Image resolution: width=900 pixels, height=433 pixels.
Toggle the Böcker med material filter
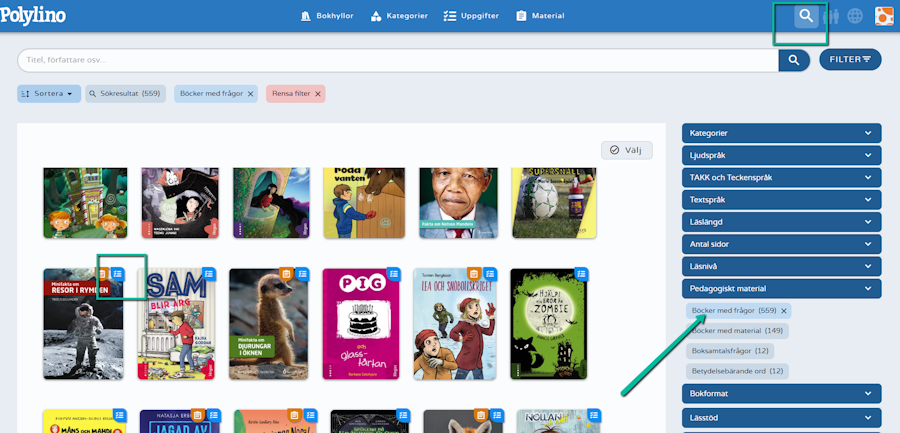(x=737, y=331)
